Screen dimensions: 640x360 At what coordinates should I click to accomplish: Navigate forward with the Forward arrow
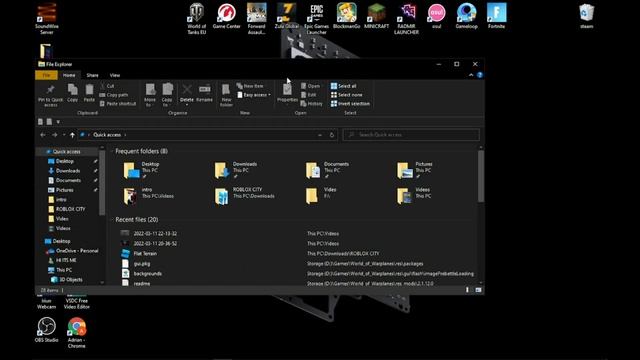tap(54, 135)
